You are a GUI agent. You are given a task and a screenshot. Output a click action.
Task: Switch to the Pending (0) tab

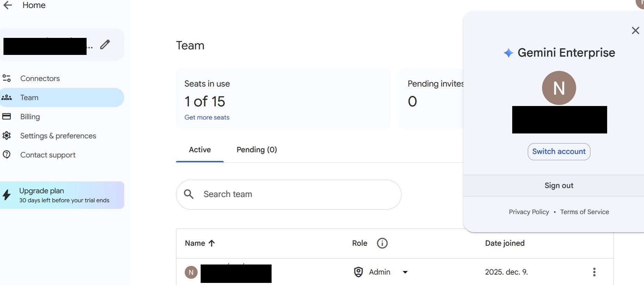pyautogui.click(x=257, y=150)
